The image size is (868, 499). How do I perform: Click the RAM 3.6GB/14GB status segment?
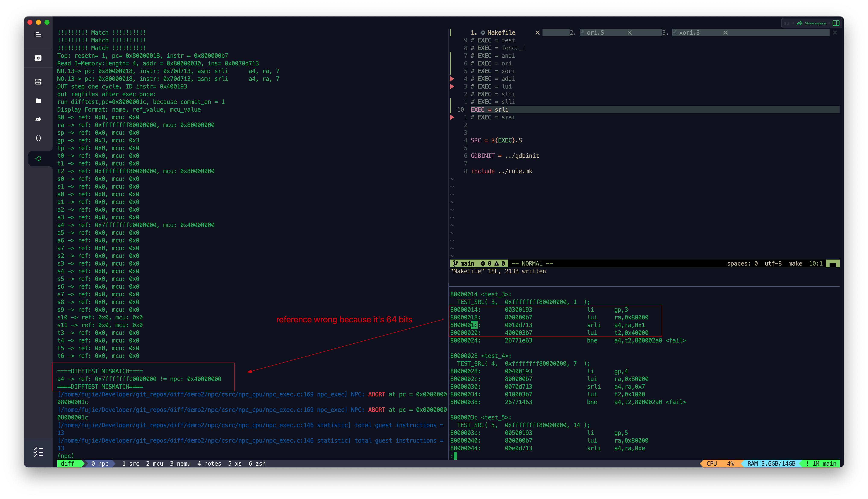pyautogui.click(x=771, y=464)
